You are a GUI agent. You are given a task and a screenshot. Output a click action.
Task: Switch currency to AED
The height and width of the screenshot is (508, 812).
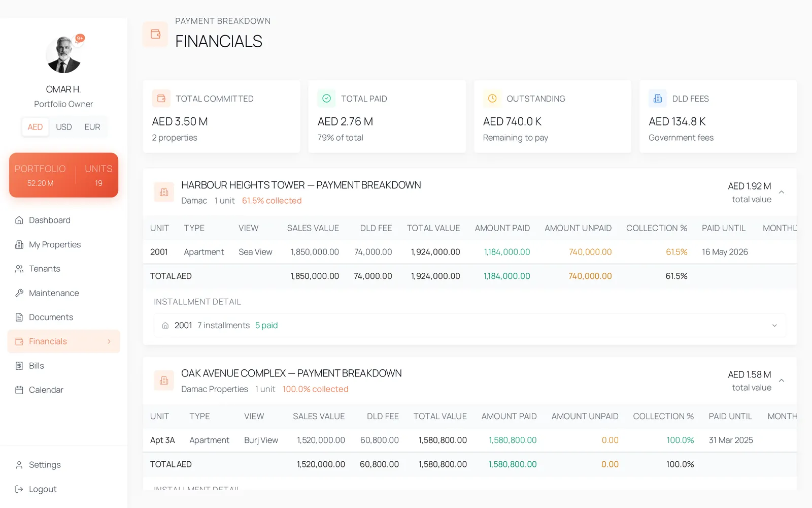[x=35, y=127]
